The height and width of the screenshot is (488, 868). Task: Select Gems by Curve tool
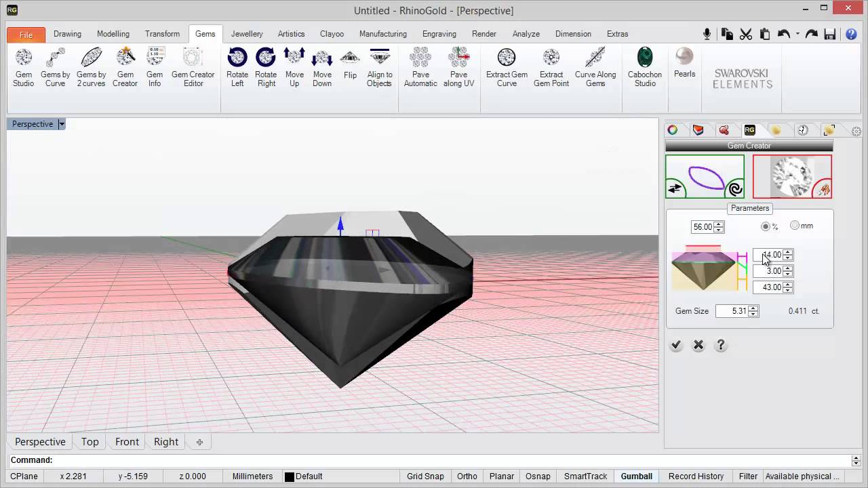(x=56, y=68)
